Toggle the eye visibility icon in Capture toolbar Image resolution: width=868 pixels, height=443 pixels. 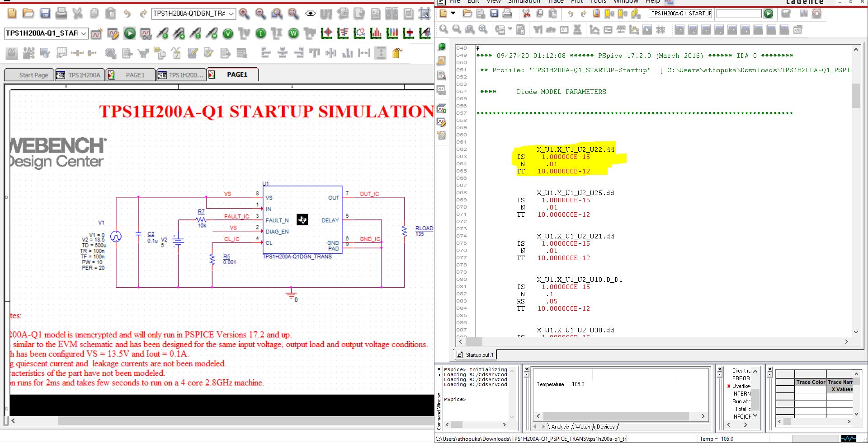(310, 14)
